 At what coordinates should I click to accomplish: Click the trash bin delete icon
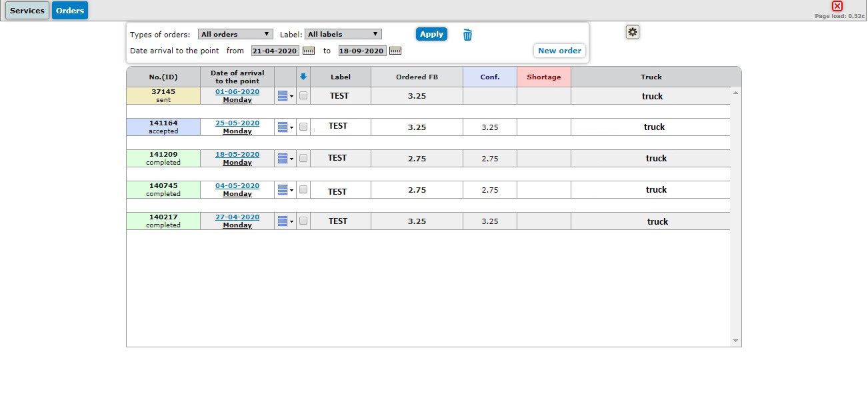(467, 35)
